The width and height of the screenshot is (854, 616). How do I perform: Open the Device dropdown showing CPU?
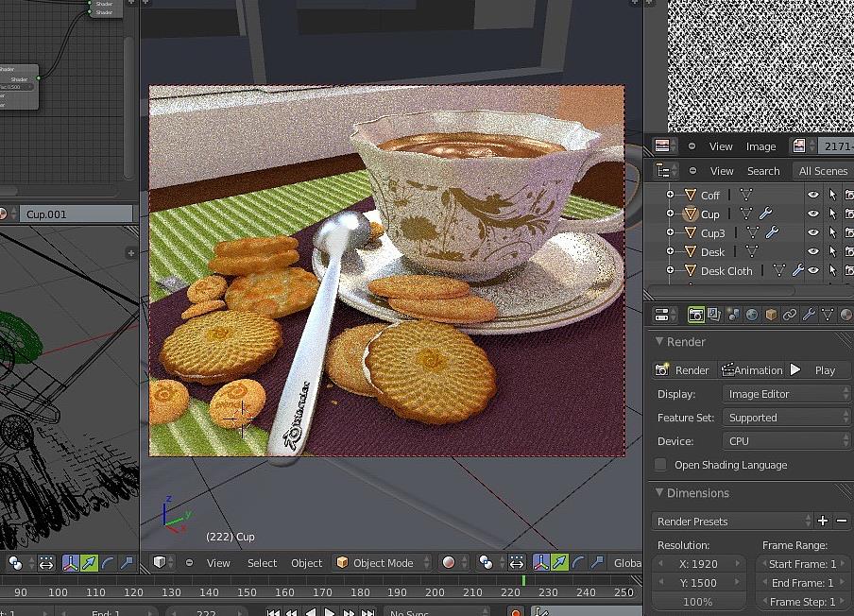[787, 441]
